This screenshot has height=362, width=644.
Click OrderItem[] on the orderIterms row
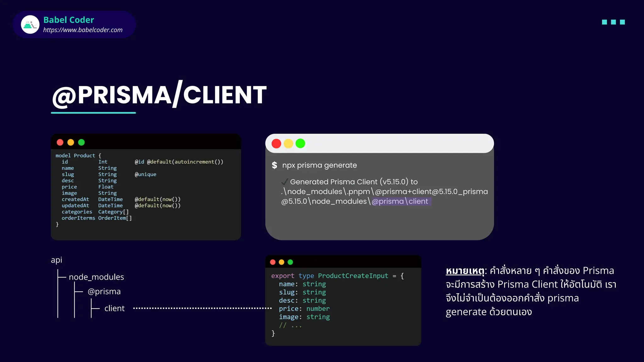click(115, 218)
